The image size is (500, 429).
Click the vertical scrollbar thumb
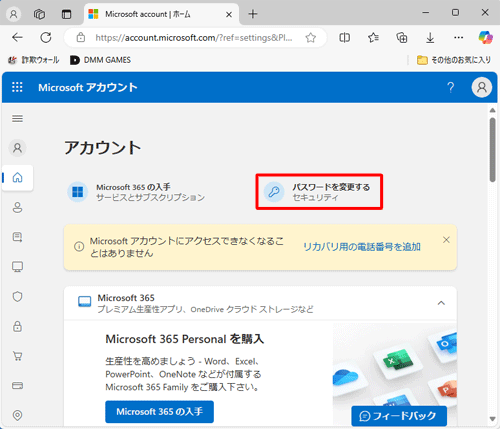[x=493, y=150]
